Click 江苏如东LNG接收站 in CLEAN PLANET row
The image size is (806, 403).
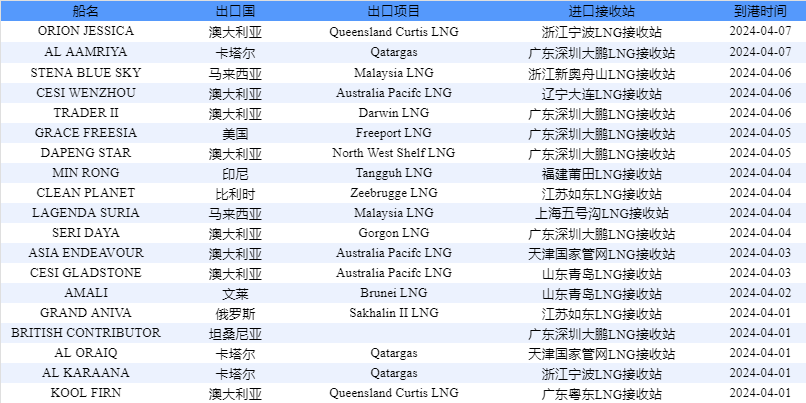[601, 194]
